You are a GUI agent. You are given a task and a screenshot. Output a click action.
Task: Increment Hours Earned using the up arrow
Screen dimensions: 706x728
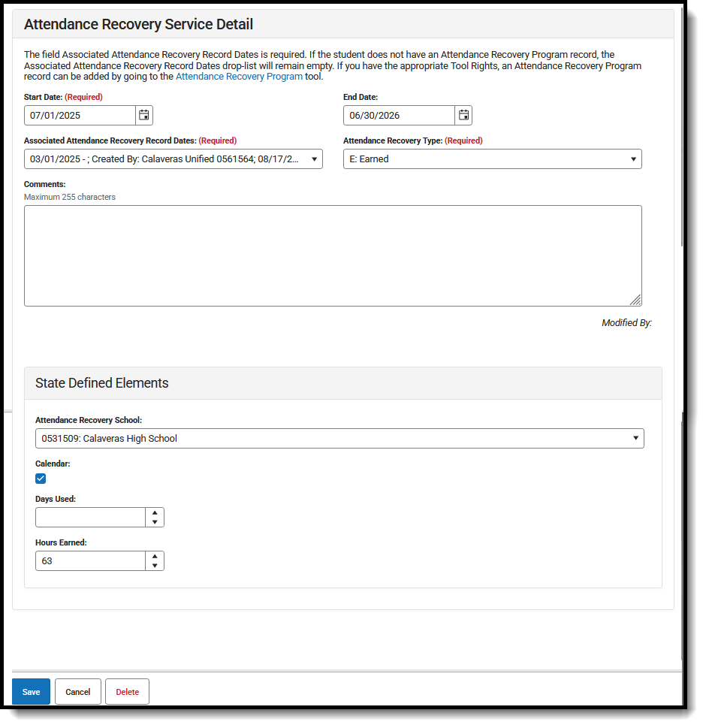click(155, 557)
